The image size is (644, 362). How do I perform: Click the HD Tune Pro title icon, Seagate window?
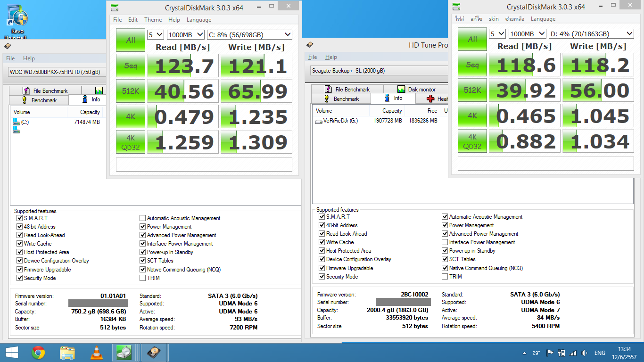[310, 45]
